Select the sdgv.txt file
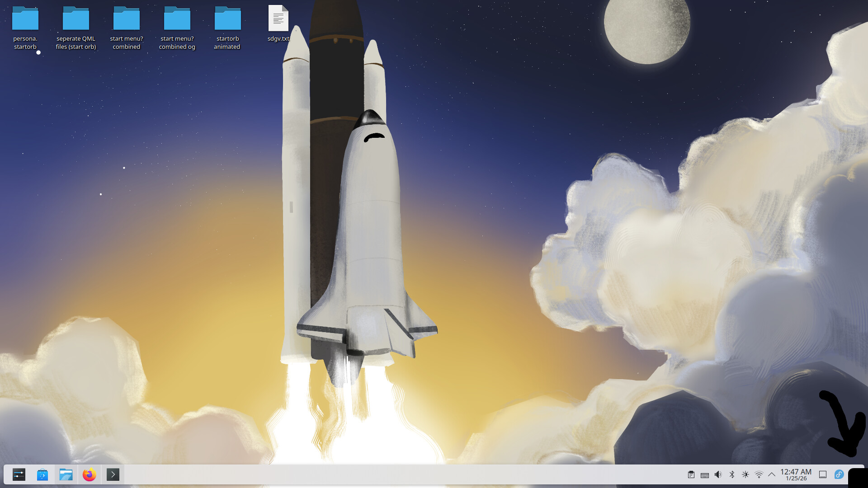868x488 pixels. pyautogui.click(x=278, y=19)
